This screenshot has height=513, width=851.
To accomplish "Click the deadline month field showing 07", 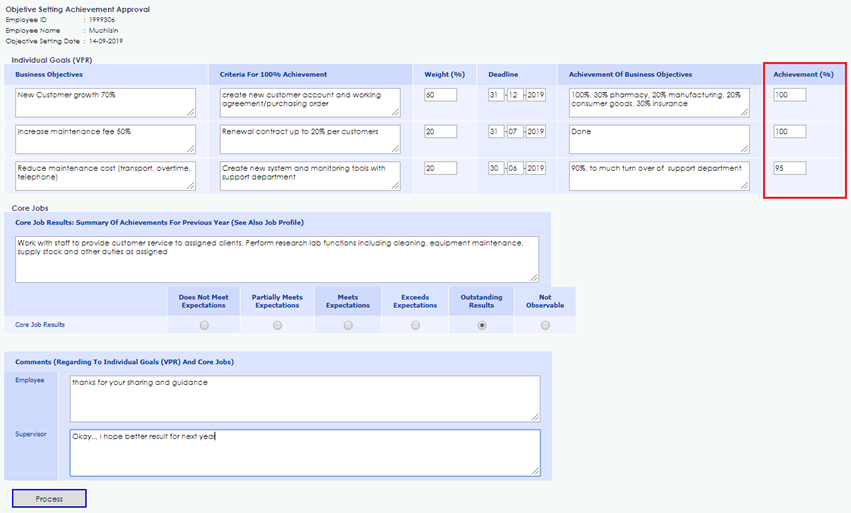I will [515, 132].
